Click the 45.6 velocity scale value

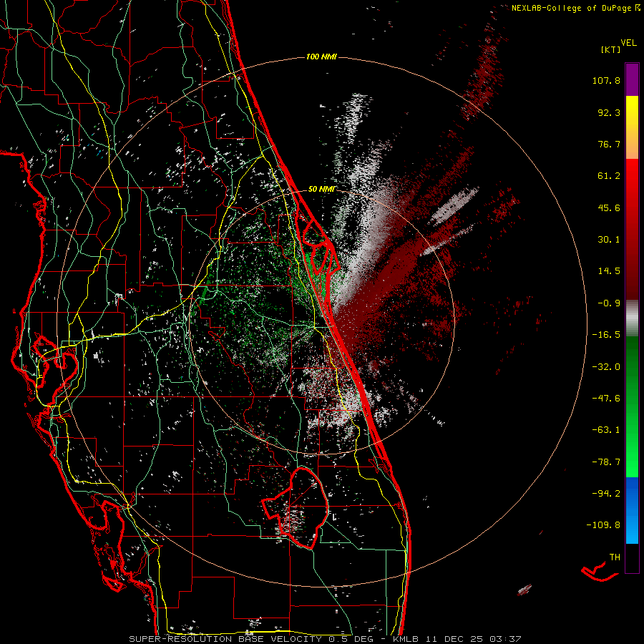coord(609,208)
